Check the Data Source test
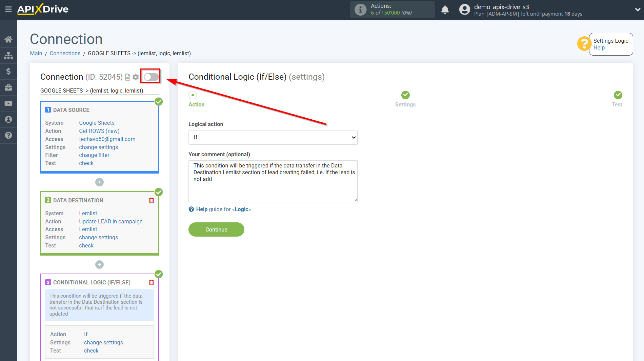 [86, 163]
